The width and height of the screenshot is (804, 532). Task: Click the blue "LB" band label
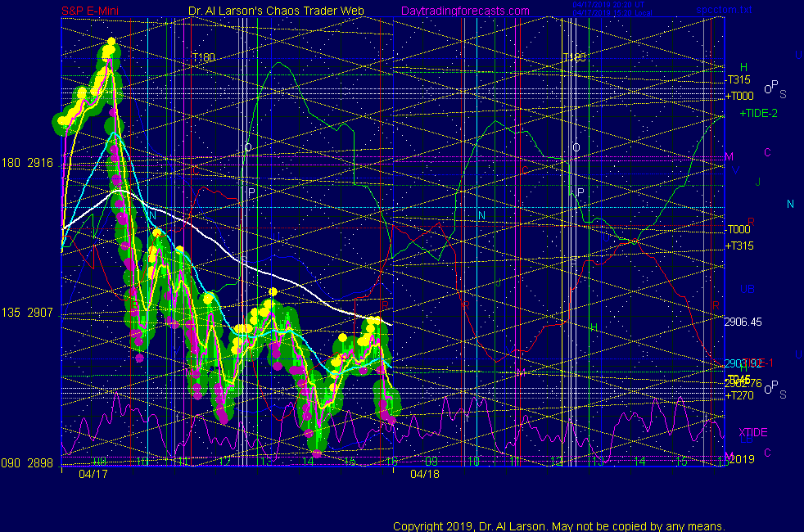[x=747, y=440]
